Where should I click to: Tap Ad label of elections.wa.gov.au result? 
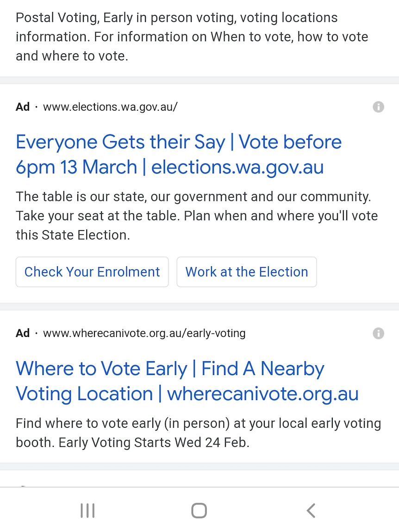pyautogui.click(x=23, y=107)
